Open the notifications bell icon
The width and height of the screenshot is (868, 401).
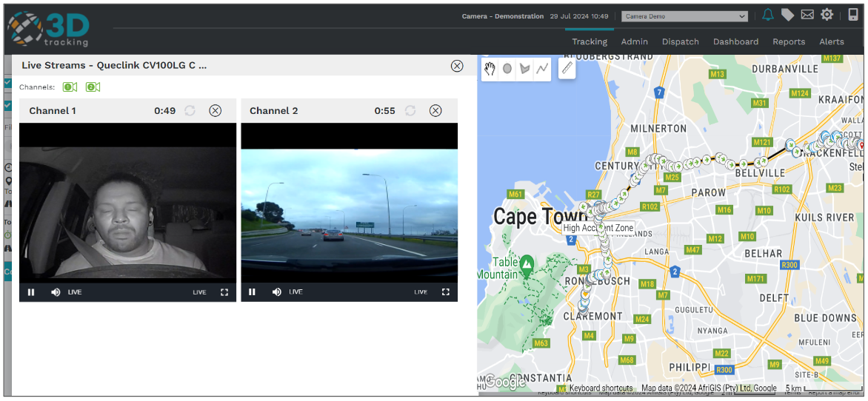(x=768, y=15)
